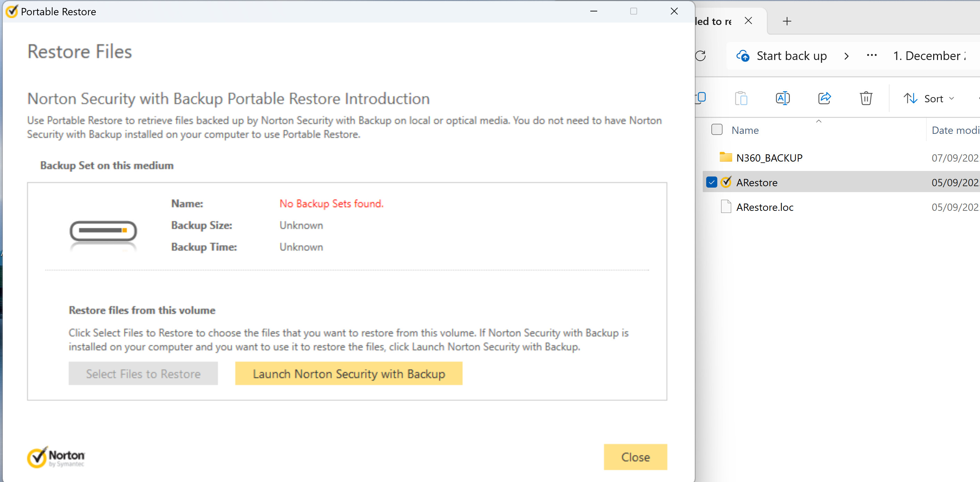
Task: Click the rename icon in toolbar
Action: [783, 98]
